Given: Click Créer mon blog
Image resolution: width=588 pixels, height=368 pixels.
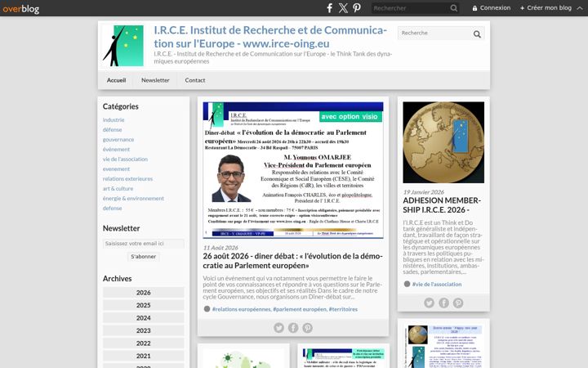Looking at the screenshot, I should pyautogui.click(x=546, y=8).
